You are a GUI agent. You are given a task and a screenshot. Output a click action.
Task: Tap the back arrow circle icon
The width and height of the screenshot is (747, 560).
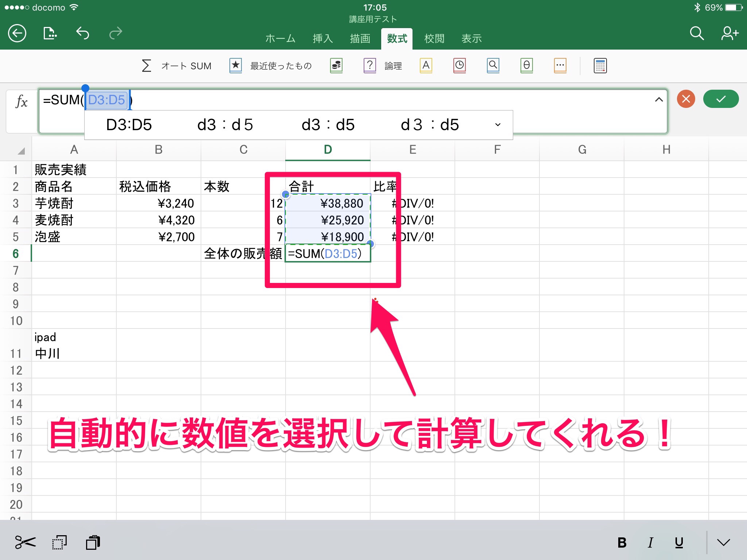coord(17,34)
